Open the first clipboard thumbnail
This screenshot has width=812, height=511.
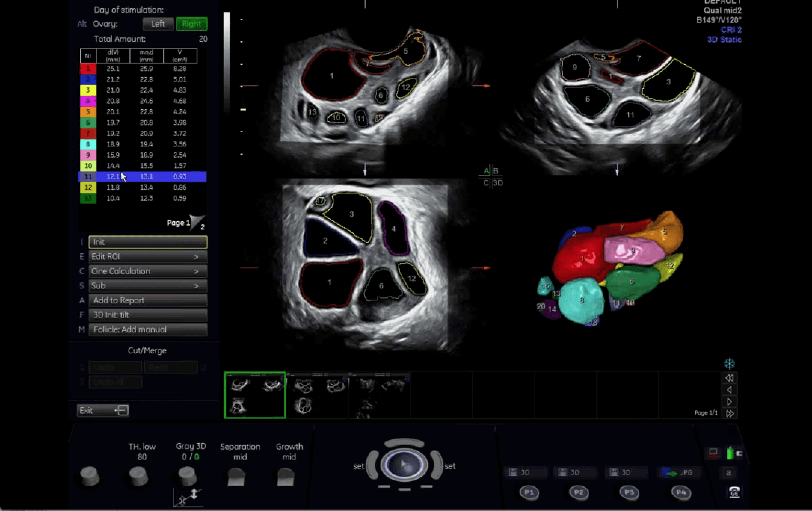tap(255, 395)
